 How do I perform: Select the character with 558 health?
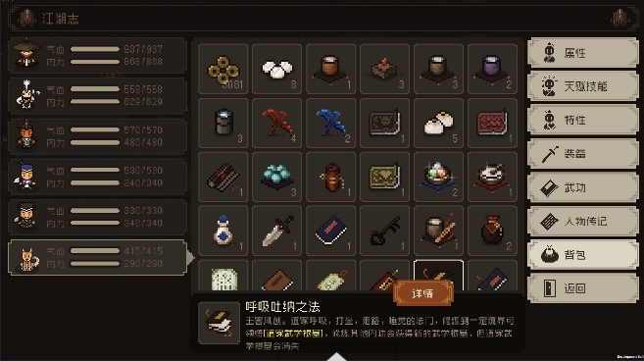pos(97,96)
